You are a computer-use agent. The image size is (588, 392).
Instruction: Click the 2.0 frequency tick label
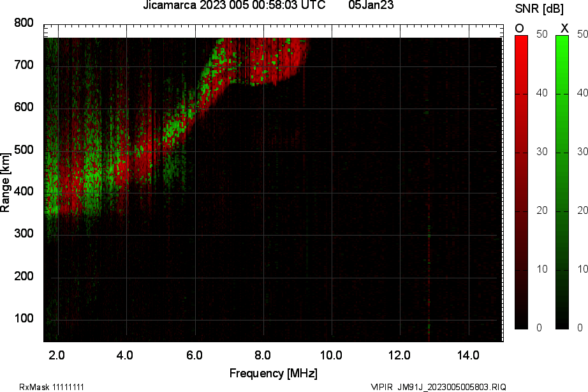[x=57, y=355]
